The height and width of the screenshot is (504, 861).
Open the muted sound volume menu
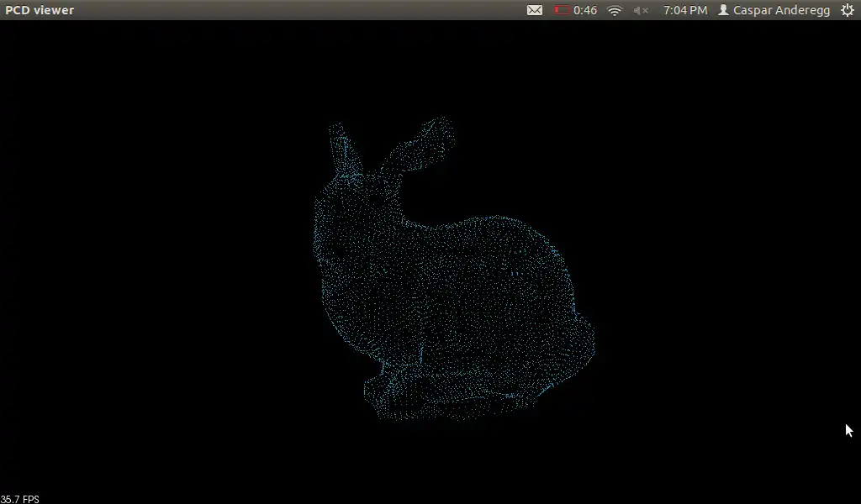tap(640, 10)
